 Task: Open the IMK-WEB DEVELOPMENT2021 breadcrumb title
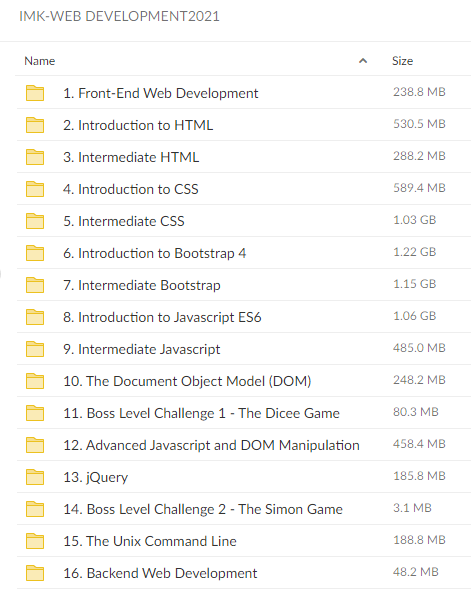pyautogui.click(x=119, y=16)
